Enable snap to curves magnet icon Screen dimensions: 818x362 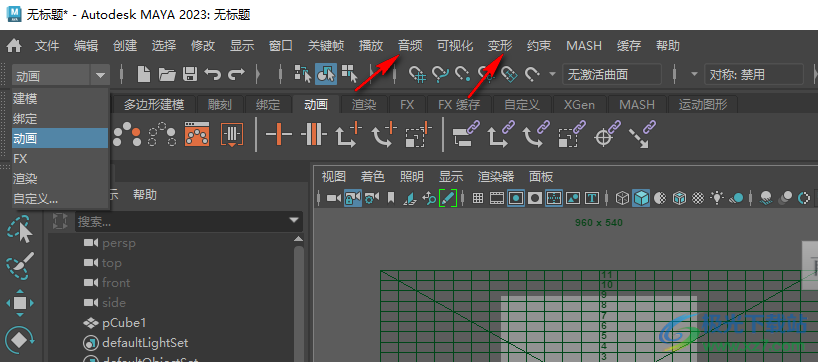tap(440, 75)
